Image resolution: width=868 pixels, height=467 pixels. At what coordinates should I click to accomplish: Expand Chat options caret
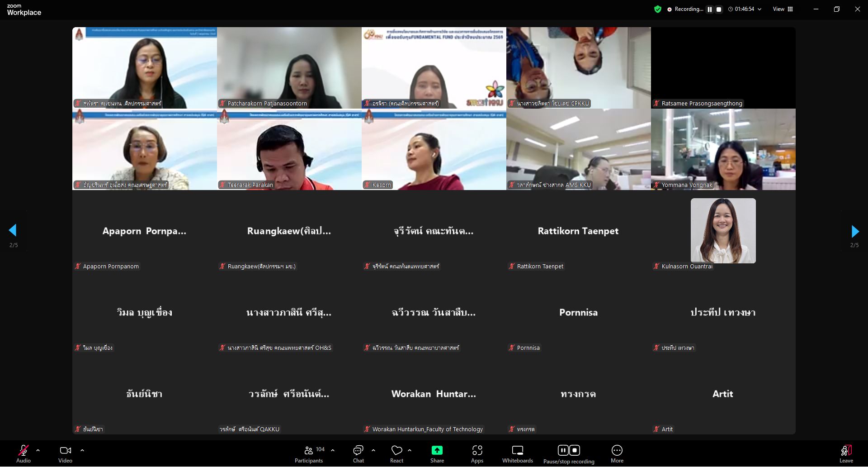coord(373,450)
